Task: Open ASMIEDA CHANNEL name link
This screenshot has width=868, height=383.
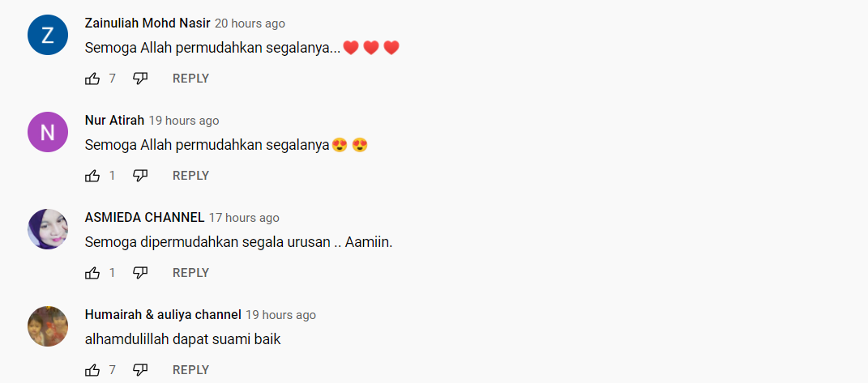Action: [x=144, y=218]
